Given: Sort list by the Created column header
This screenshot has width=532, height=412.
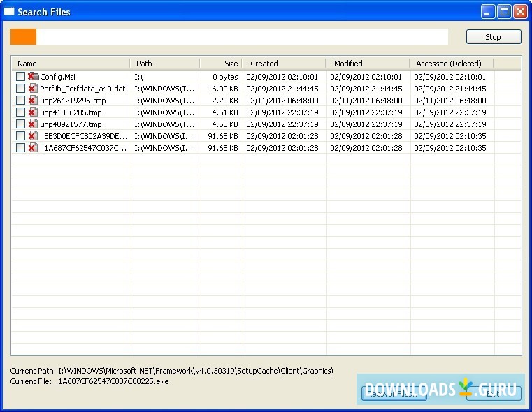Looking at the screenshot, I should 284,64.
